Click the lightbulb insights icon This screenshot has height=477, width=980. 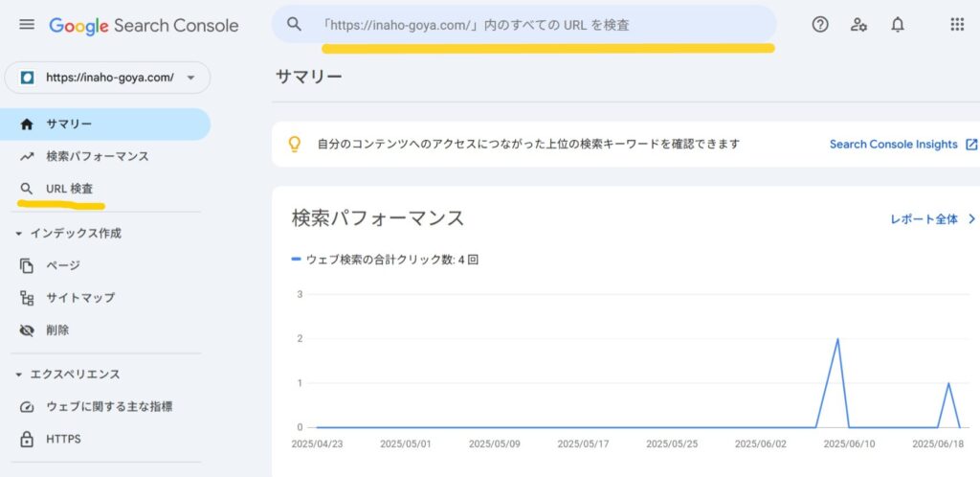[x=295, y=145]
